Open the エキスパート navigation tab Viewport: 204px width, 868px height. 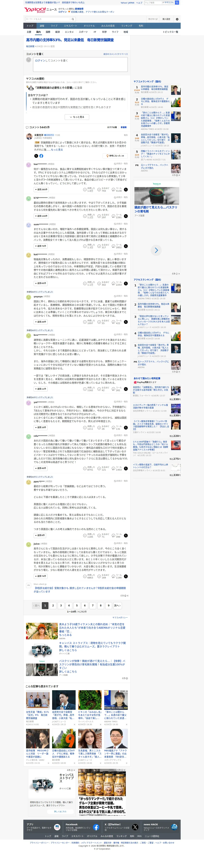[70, 26]
